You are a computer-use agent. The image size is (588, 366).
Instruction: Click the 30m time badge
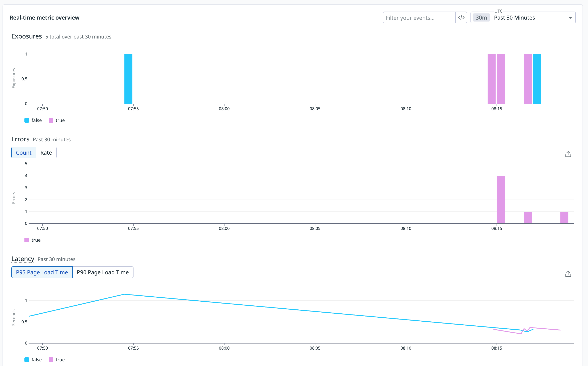[x=481, y=18]
